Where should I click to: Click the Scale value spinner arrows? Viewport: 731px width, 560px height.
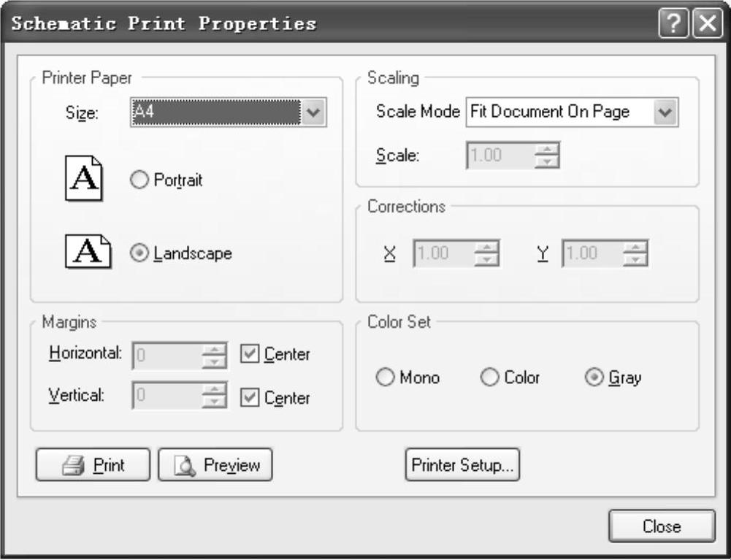pyautogui.click(x=546, y=155)
